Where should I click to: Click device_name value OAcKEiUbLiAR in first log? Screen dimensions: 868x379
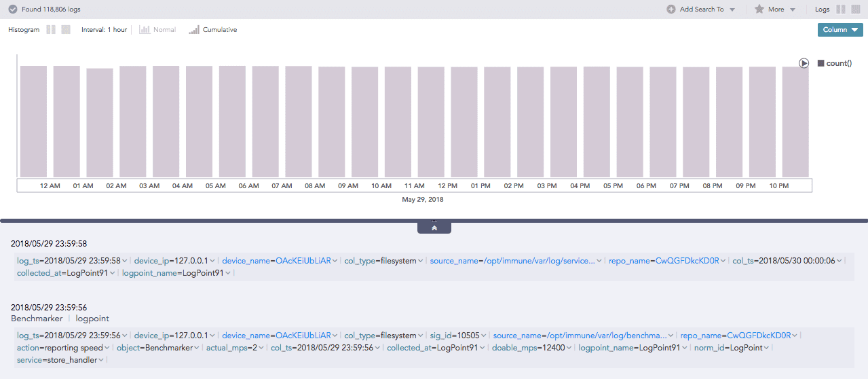(303, 261)
